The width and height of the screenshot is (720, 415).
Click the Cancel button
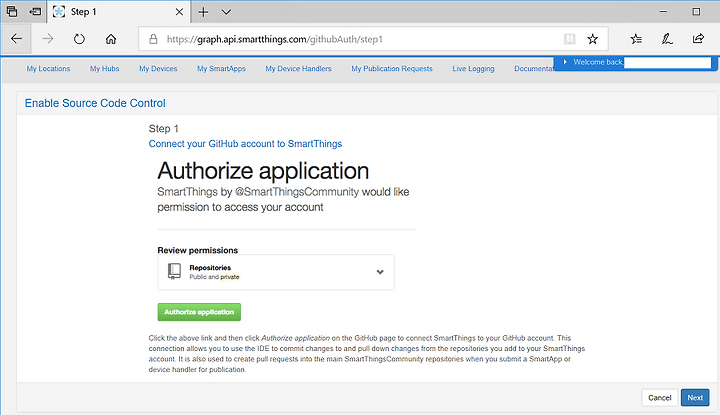click(x=660, y=398)
